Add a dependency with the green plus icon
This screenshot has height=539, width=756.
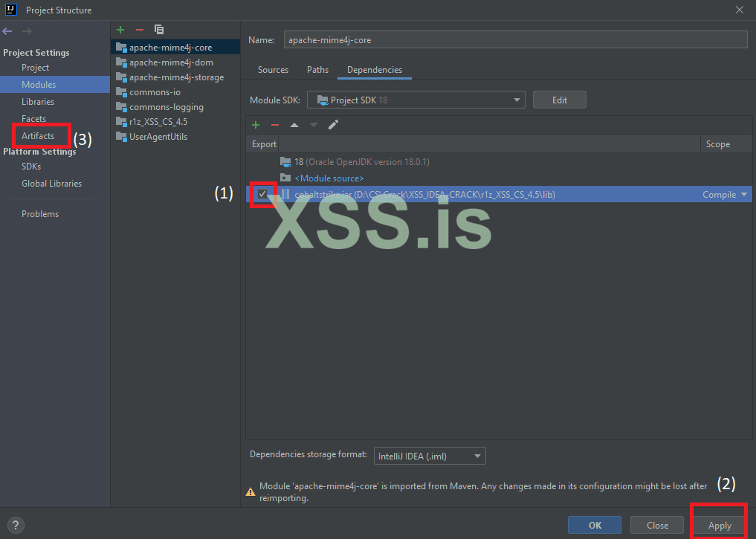coord(256,125)
